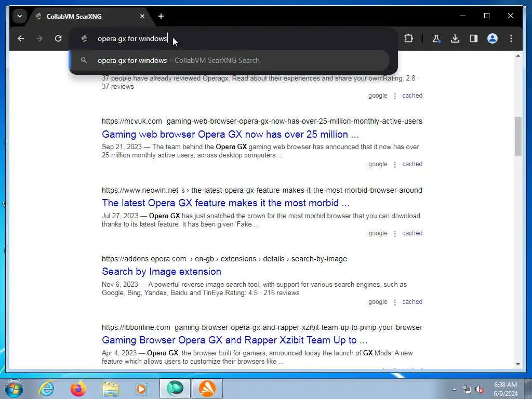Open 'The latest Opera GX feature' result
The width and height of the screenshot is (532, 399).
pos(225,203)
